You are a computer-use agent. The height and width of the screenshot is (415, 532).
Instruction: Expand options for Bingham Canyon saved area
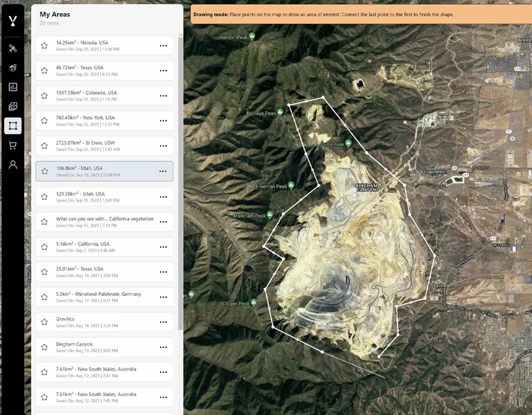point(163,347)
